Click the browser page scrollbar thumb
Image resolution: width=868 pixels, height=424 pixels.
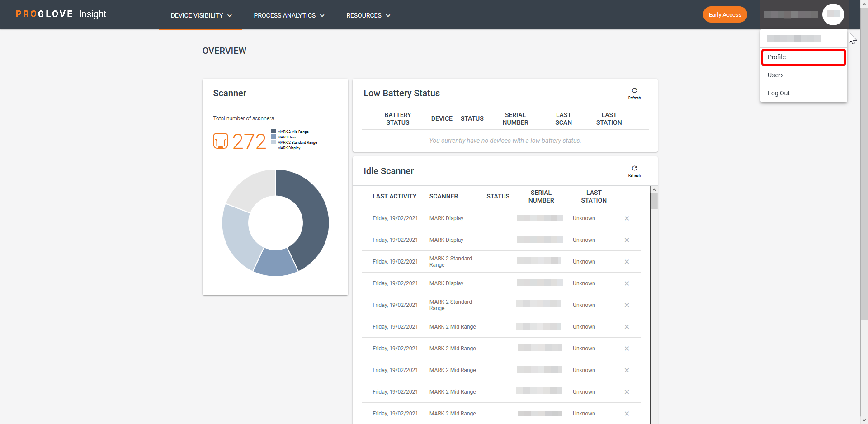[864, 164]
